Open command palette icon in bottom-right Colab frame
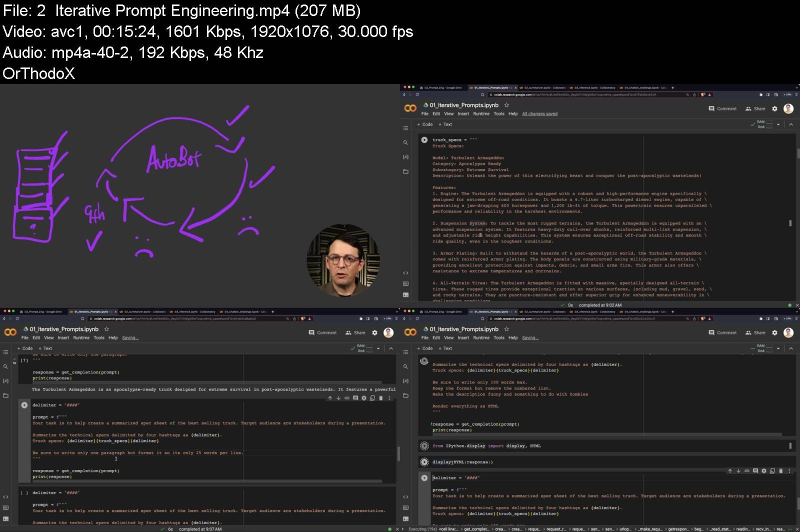800x532 pixels. [x=405, y=508]
